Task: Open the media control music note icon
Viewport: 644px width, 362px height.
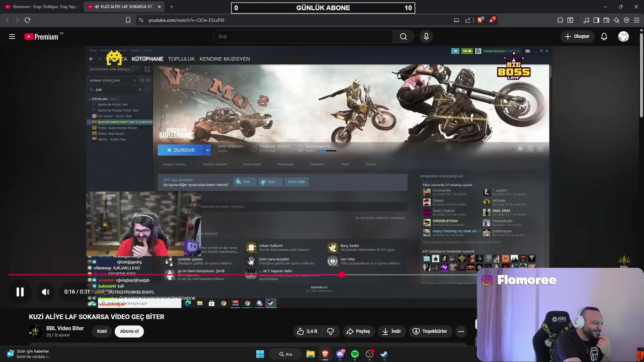Action: (586, 20)
